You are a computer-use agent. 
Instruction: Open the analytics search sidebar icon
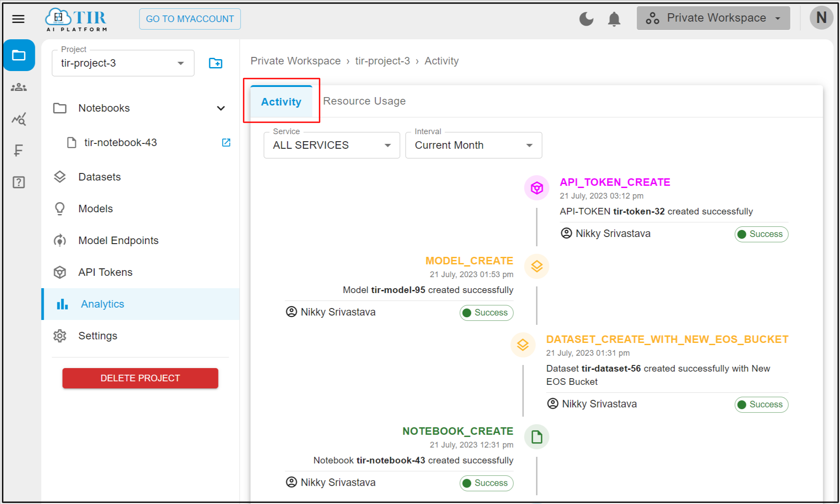point(19,119)
